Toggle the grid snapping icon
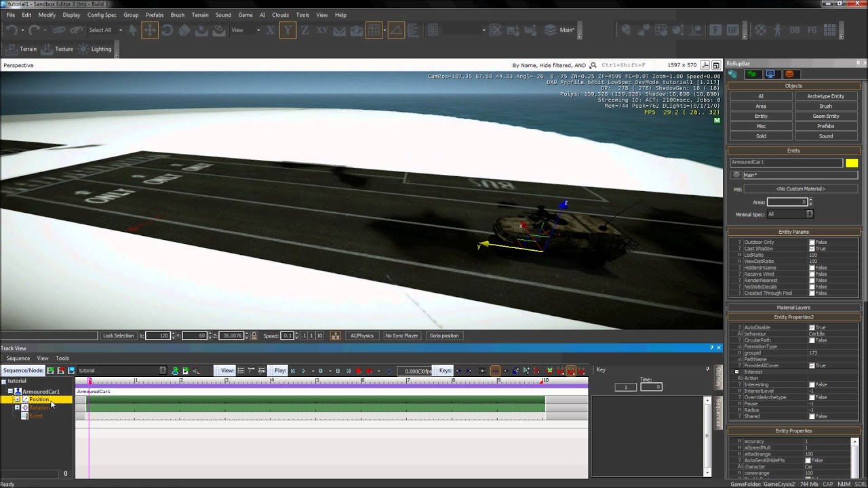 tap(374, 30)
